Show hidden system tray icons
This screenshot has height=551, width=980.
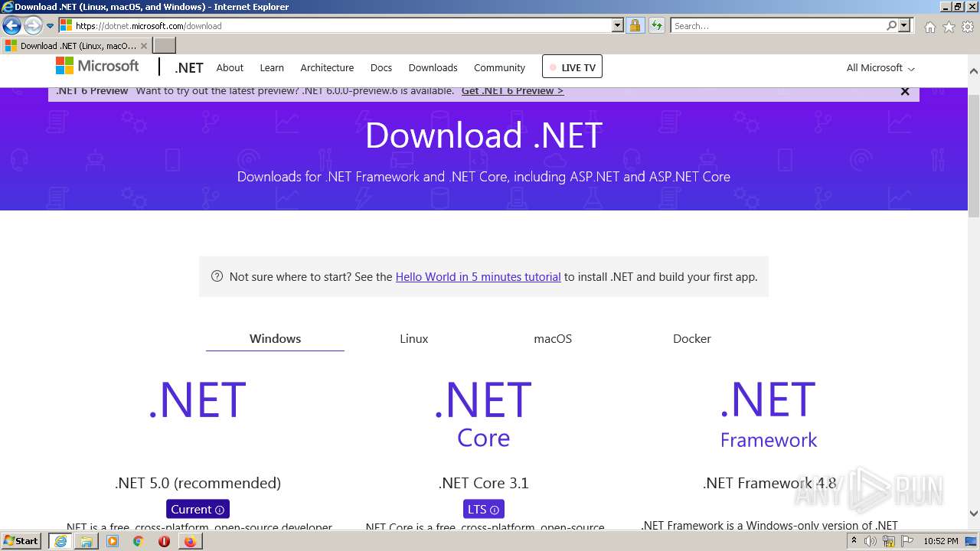(x=854, y=541)
